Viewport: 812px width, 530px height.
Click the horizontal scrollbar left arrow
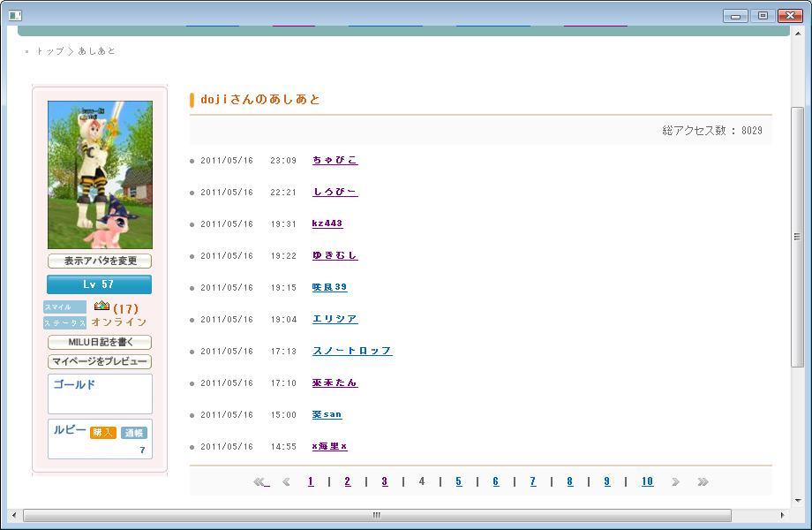coord(14,515)
